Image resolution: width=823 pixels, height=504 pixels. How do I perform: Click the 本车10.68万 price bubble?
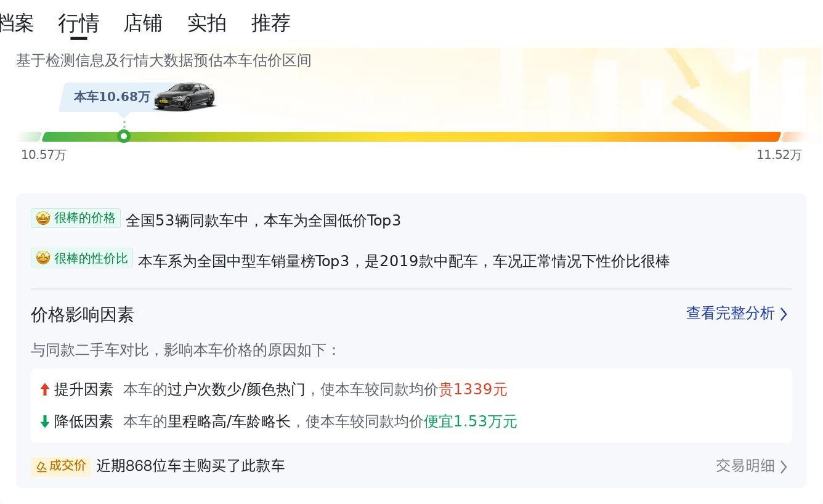coord(111,97)
